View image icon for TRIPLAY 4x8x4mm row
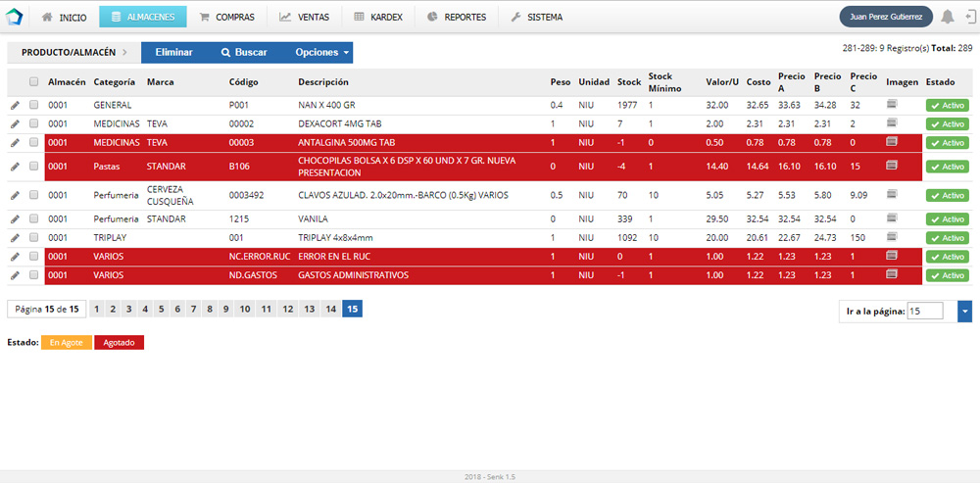The height and width of the screenshot is (483, 980). tap(891, 237)
